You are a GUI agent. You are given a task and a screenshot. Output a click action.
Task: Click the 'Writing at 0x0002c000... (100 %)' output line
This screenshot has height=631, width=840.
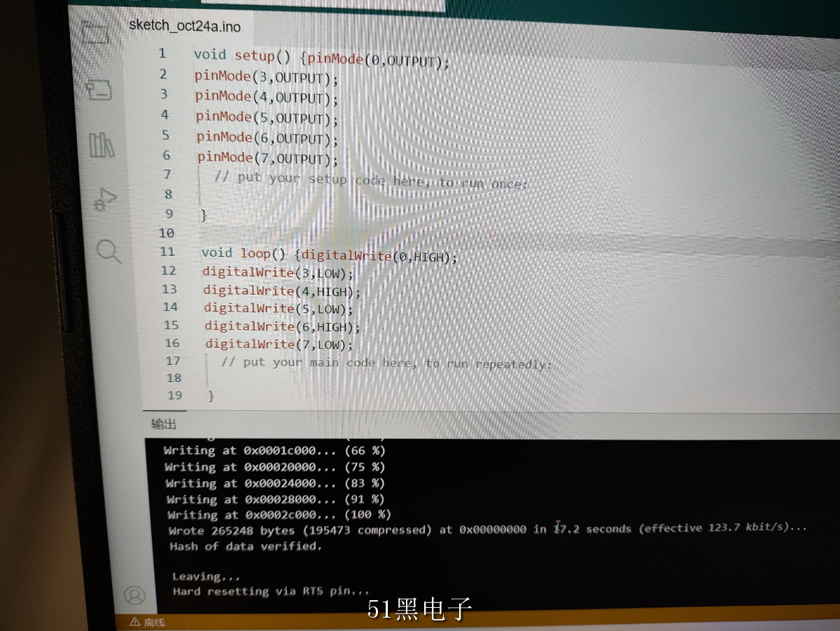click(279, 515)
